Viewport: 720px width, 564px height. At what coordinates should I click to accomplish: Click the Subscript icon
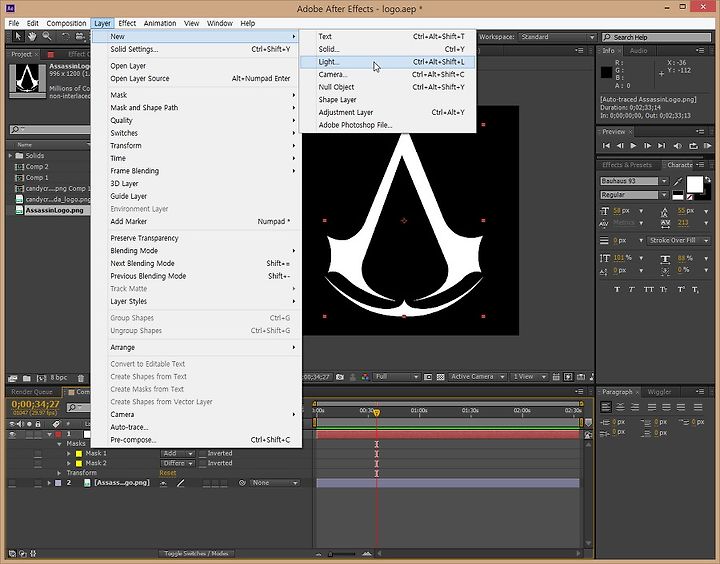(x=696, y=289)
